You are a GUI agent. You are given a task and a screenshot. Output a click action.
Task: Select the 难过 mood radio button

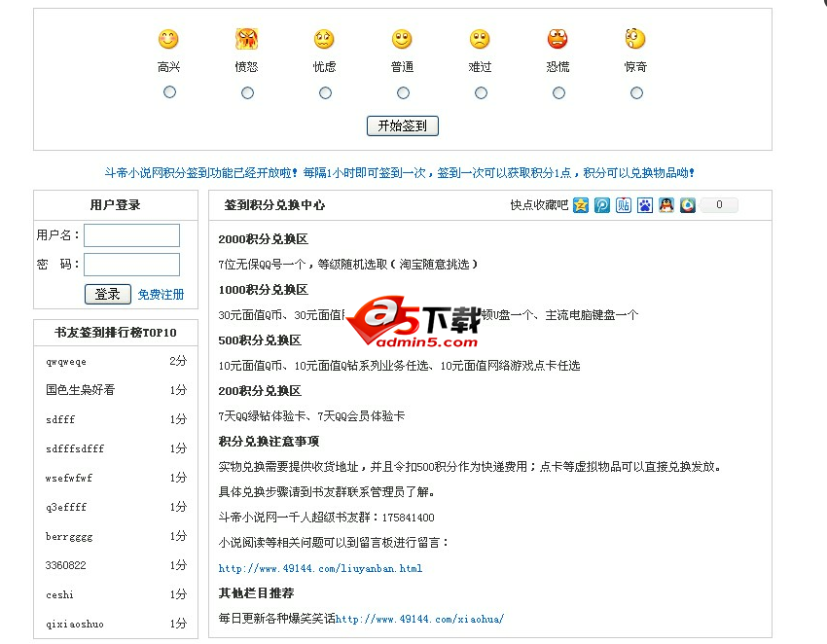click(x=481, y=92)
